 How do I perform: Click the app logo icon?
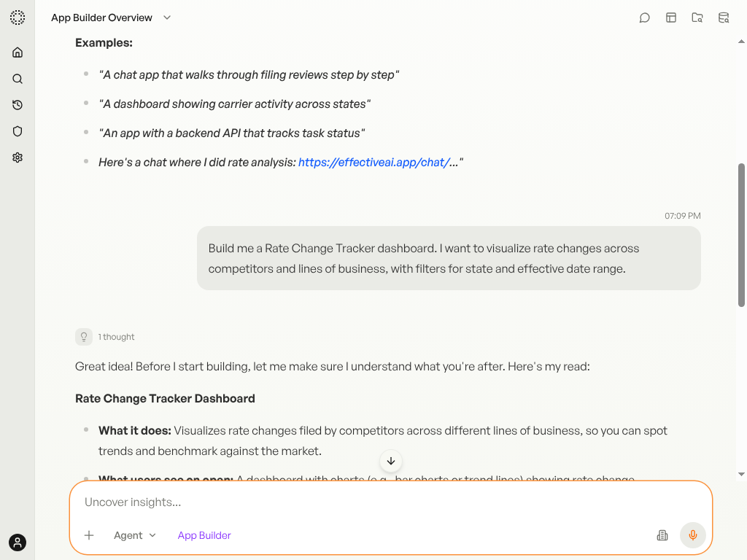(x=18, y=17)
